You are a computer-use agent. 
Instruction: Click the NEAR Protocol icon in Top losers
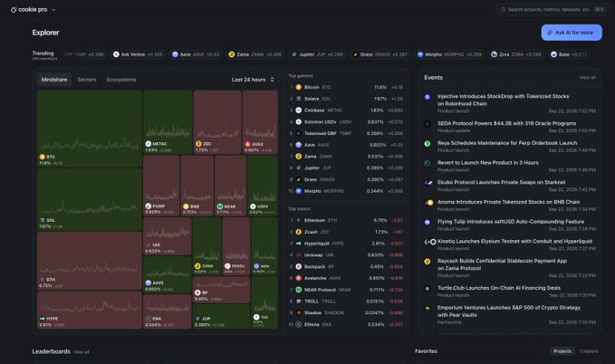[x=299, y=290]
